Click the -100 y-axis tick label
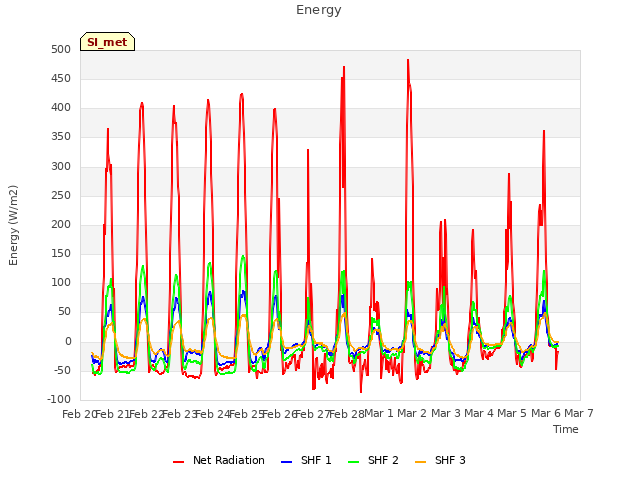This screenshot has height=480, width=640. [59, 400]
